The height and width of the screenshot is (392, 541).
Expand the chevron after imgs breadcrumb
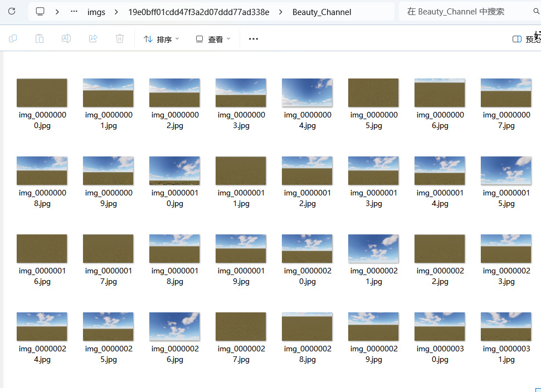116,12
